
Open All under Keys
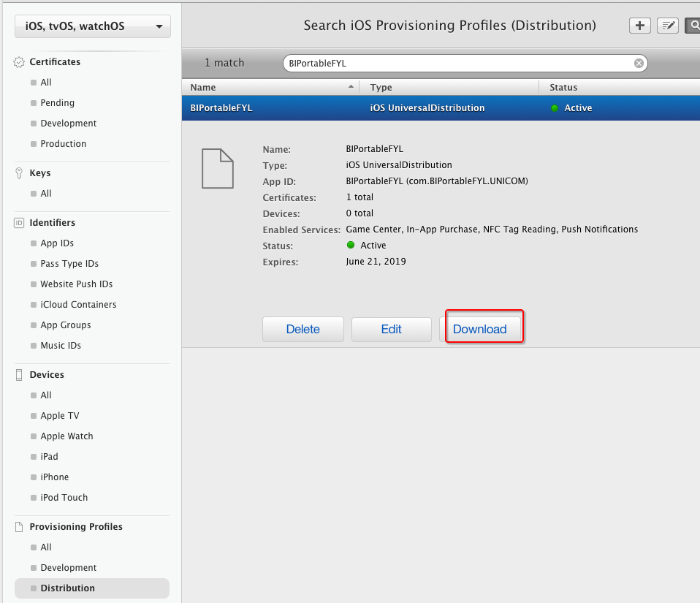tap(45, 194)
